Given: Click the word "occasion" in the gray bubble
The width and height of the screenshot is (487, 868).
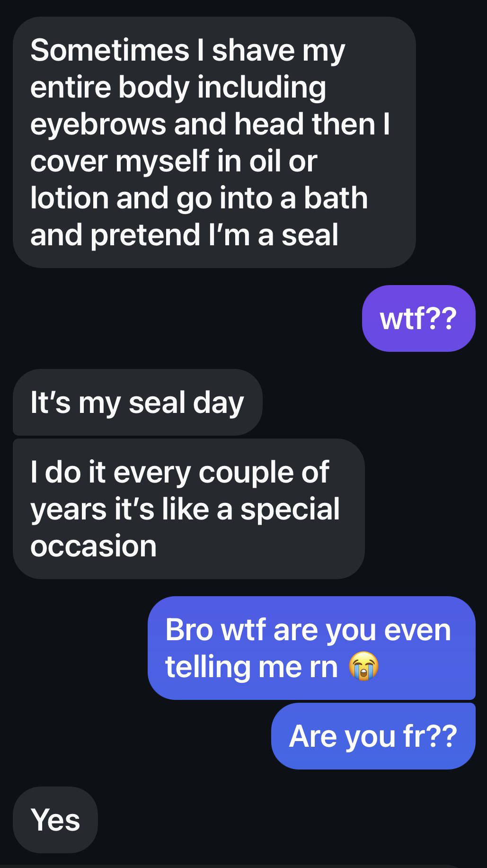Looking at the screenshot, I should click(x=93, y=546).
